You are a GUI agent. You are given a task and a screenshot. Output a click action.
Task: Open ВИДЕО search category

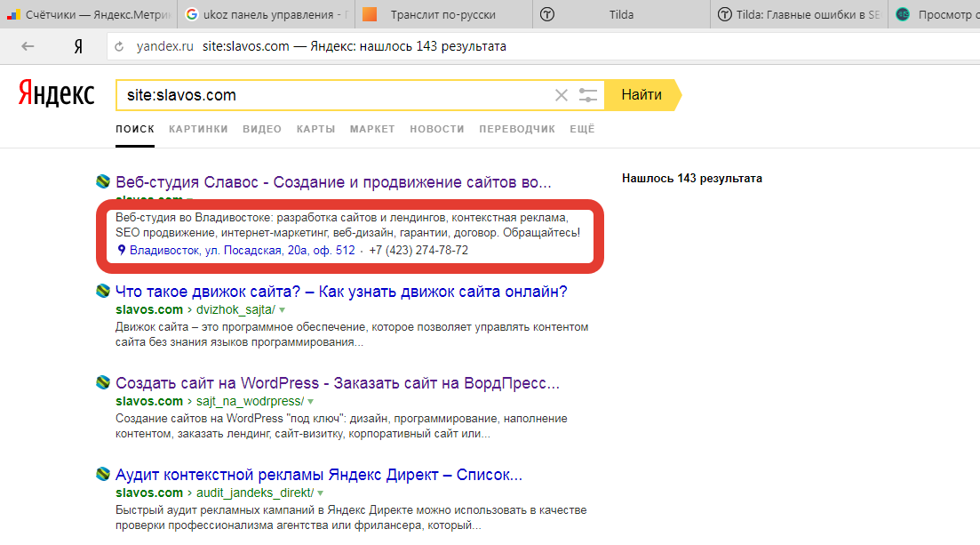point(262,129)
